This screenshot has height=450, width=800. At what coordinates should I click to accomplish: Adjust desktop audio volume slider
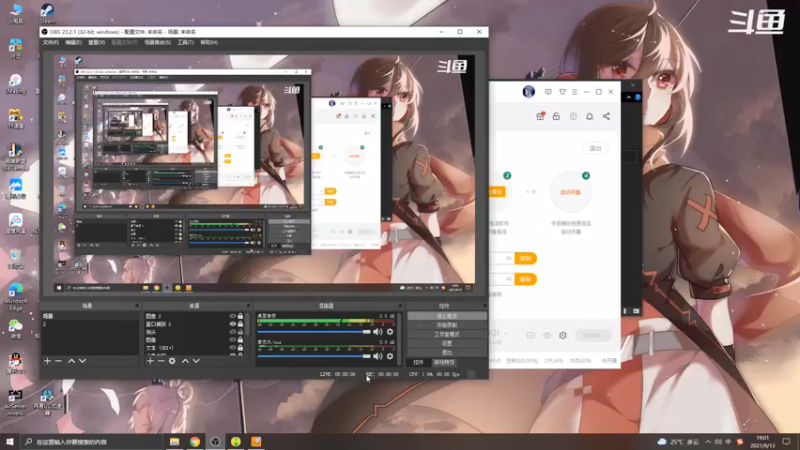(314, 332)
